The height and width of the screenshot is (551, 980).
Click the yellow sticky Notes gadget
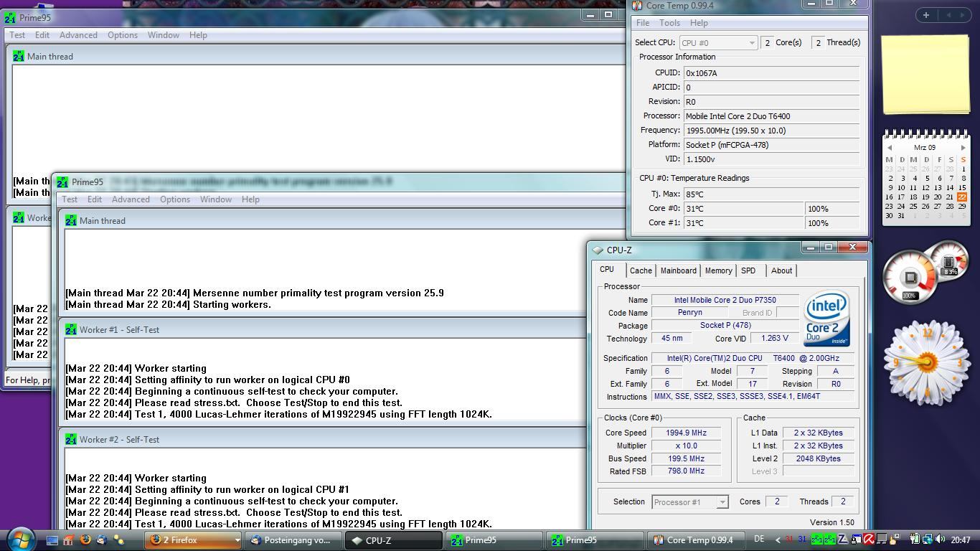925,74
